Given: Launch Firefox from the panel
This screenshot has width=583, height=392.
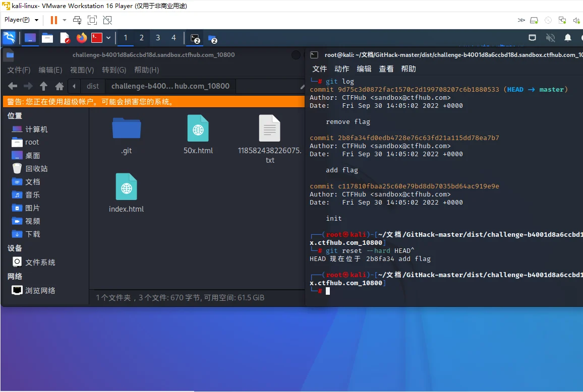Looking at the screenshot, I should tap(81, 38).
